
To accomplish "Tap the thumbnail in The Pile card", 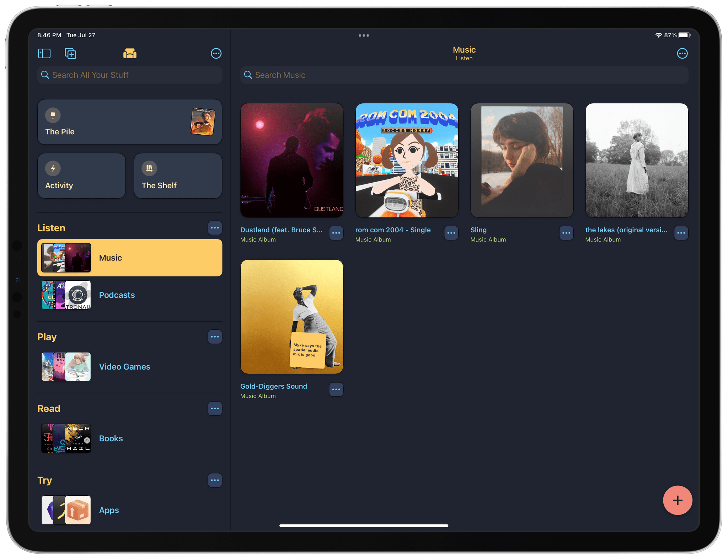I will [203, 122].
